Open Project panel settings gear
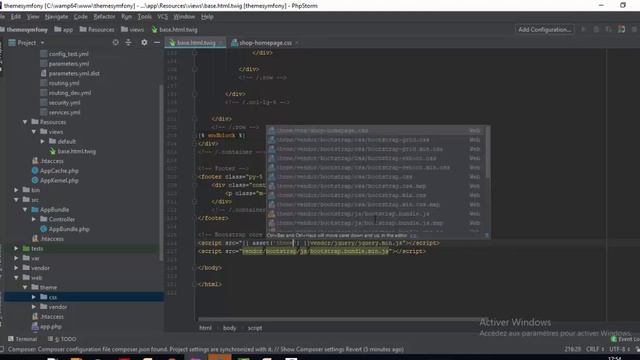 (144, 42)
